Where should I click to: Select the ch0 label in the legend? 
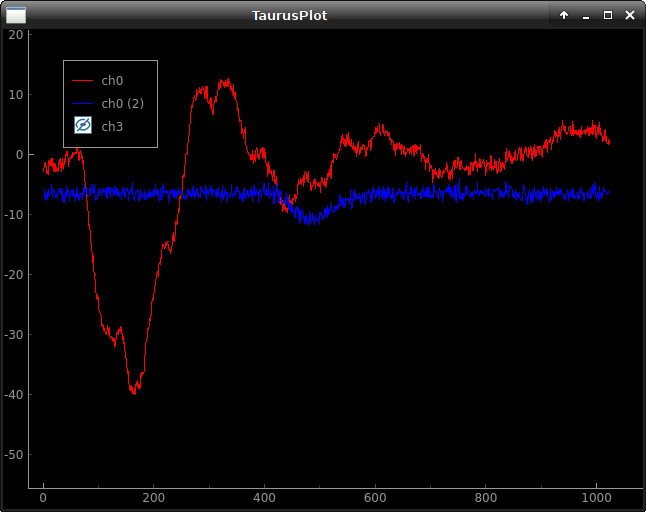click(112, 80)
